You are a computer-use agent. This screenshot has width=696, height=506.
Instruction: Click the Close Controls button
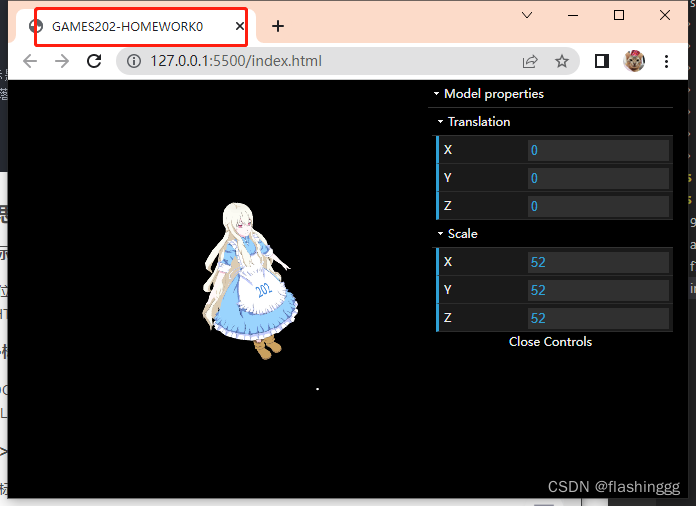550,341
